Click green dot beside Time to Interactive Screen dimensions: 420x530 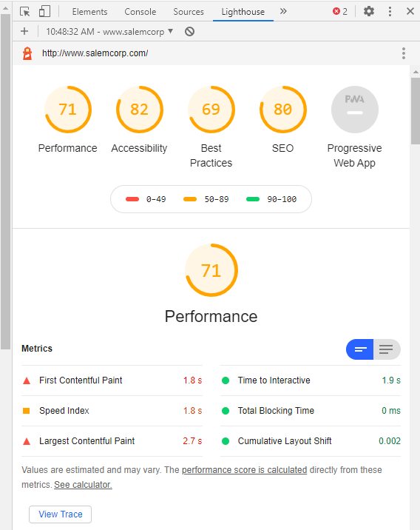(226, 380)
